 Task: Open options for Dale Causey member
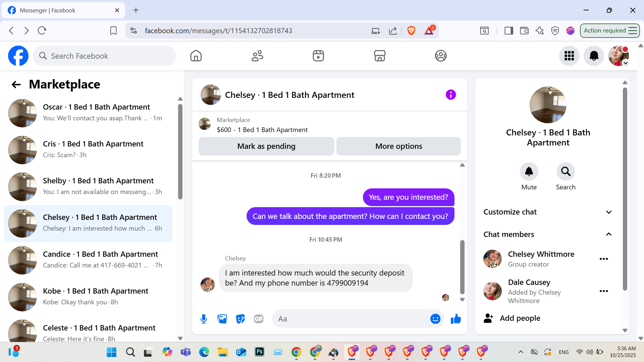(604, 291)
